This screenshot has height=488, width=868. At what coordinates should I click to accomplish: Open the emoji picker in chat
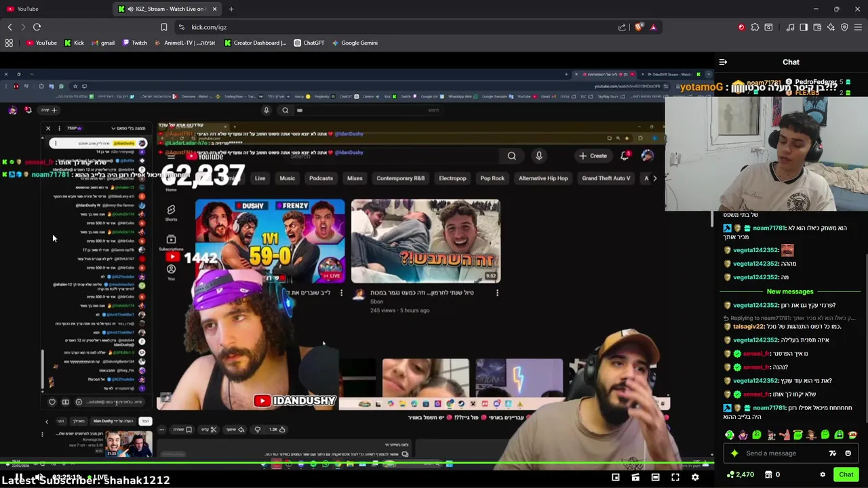[848, 453]
